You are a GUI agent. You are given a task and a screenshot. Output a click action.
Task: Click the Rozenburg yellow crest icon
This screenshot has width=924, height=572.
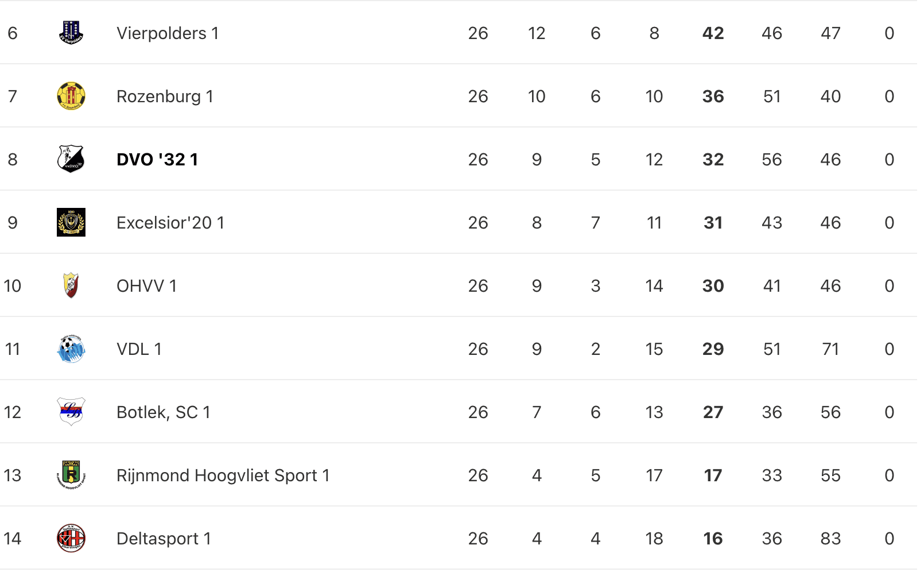click(x=71, y=96)
